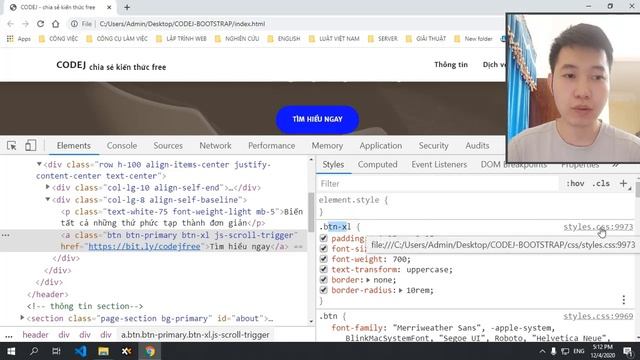Open the LẬP TRÌNH WEB bookmark folder

[x=181, y=39]
